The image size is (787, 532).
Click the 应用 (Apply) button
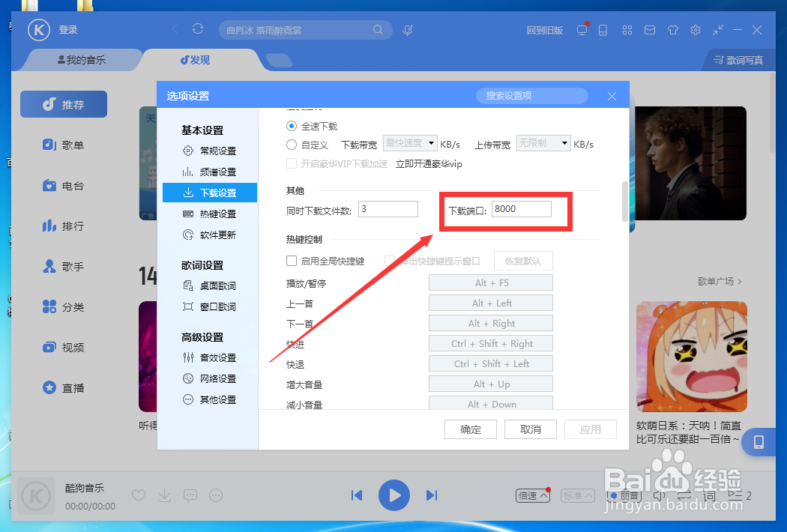pos(591,429)
